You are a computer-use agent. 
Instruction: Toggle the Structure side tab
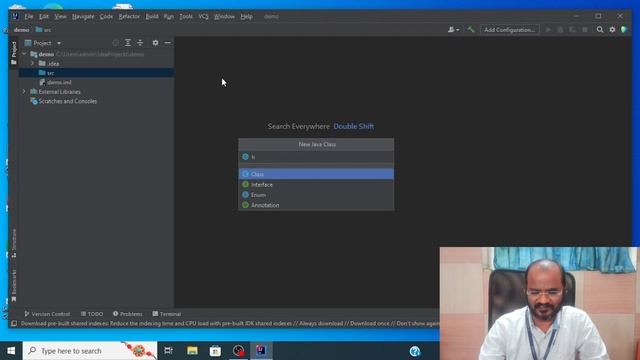[x=14, y=243]
